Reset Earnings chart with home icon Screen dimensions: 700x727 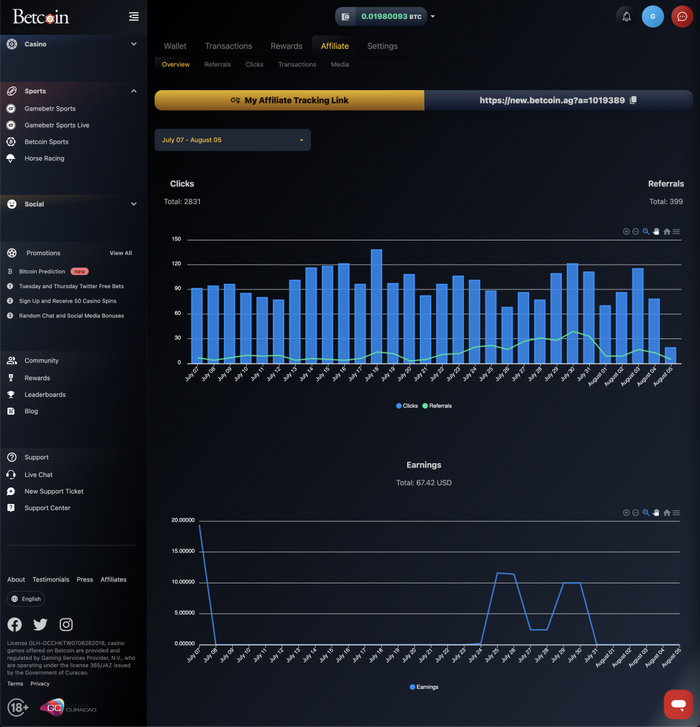point(667,512)
